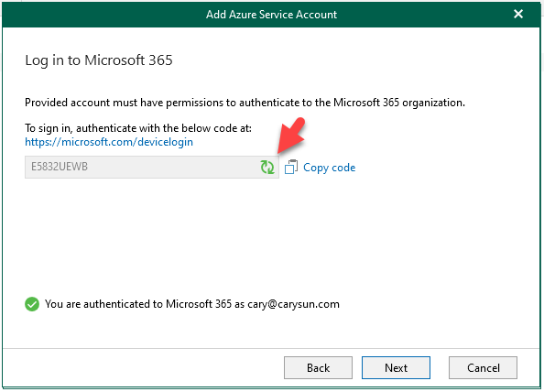Close the Add Azure Service Account dialog
Screen dimensions: 544x392
tap(518, 14)
